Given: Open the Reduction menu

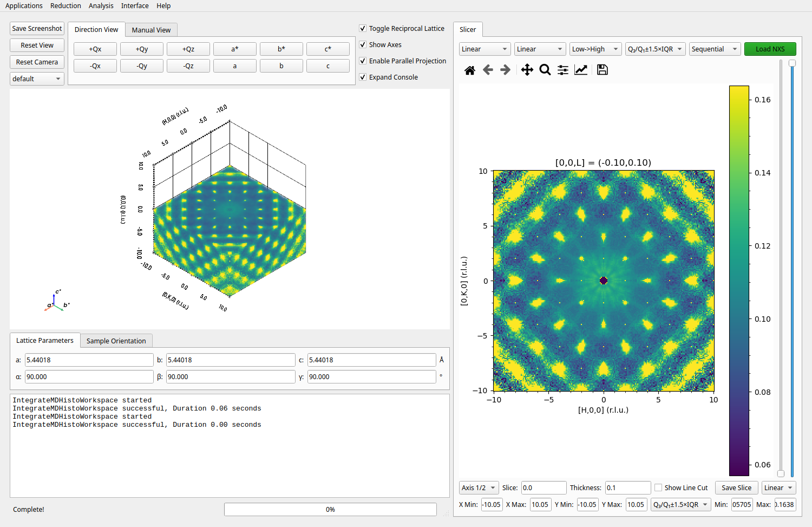Looking at the screenshot, I should click(66, 5).
